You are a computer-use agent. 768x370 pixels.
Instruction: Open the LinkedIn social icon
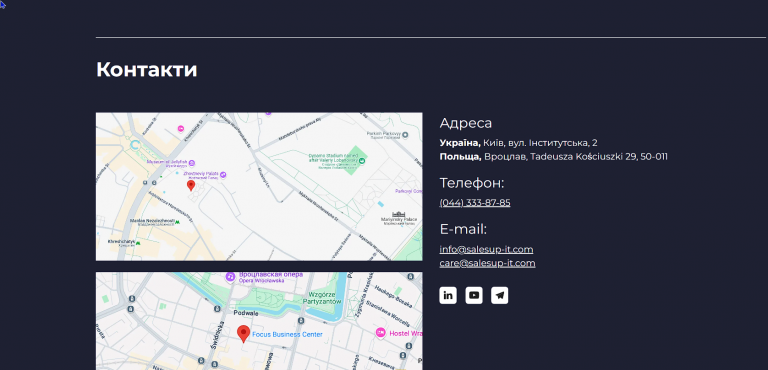(448, 296)
